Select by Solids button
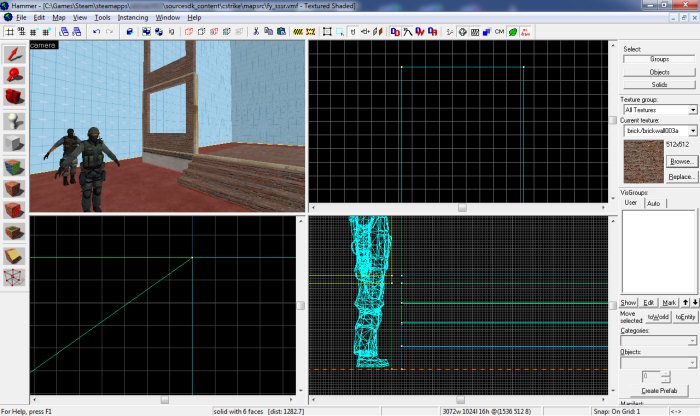This screenshot has width=700, height=416. 659,84
